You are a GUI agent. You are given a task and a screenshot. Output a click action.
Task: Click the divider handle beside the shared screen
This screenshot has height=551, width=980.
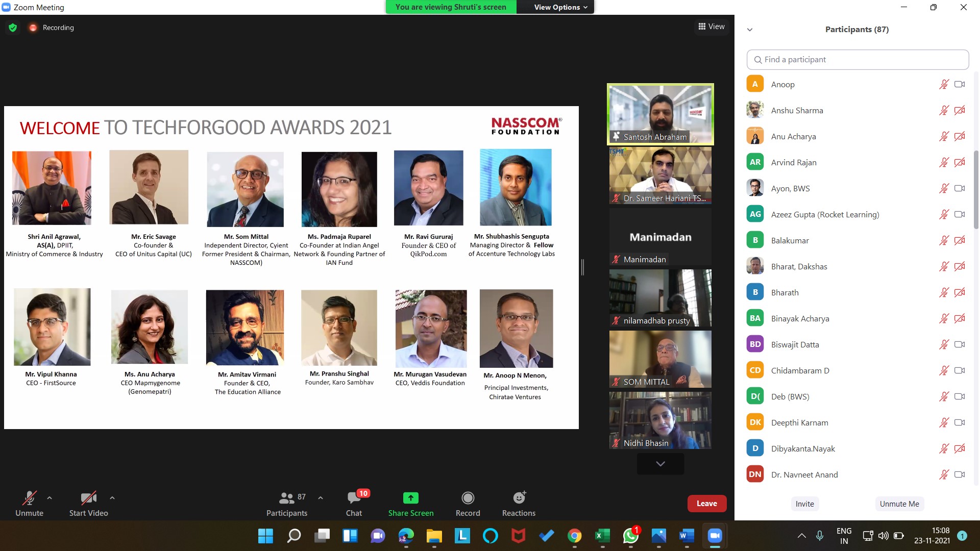[582, 267]
